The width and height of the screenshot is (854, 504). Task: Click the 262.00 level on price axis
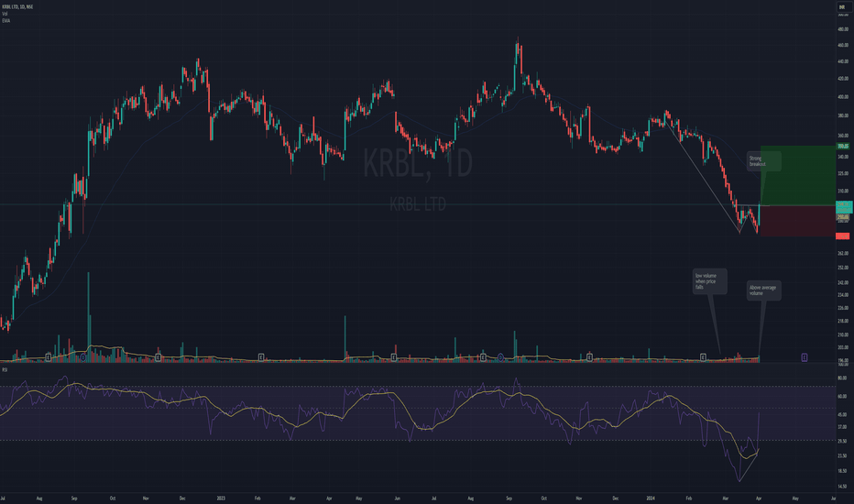click(843, 253)
